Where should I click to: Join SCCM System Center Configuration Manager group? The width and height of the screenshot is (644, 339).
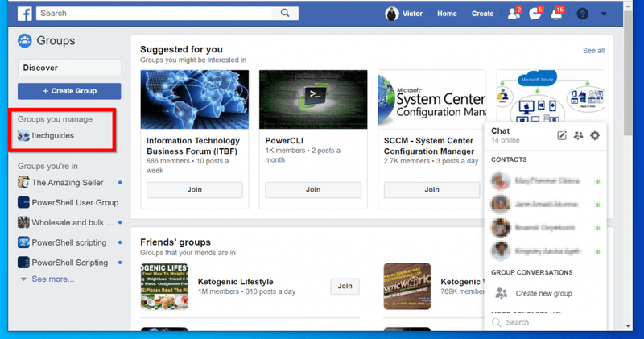tap(431, 190)
